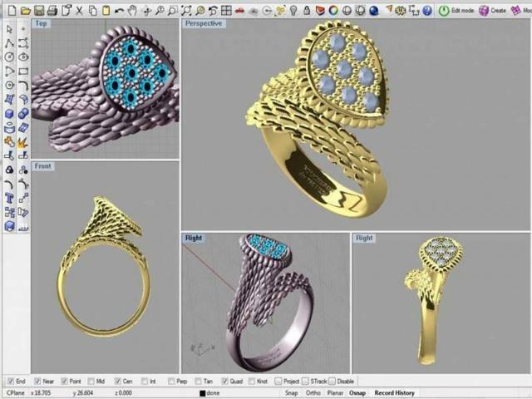Select the Zoom Selected tool

pyautogui.click(x=199, y=11)
